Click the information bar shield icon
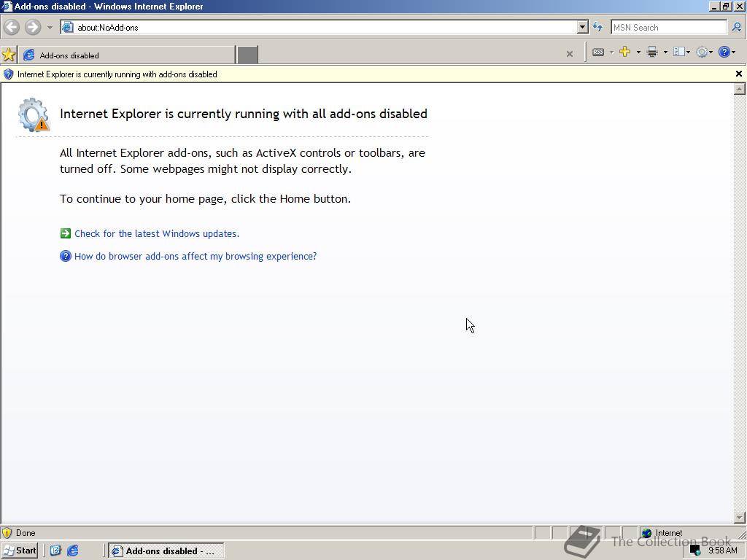Screen dimensions: 747x560 8,74
